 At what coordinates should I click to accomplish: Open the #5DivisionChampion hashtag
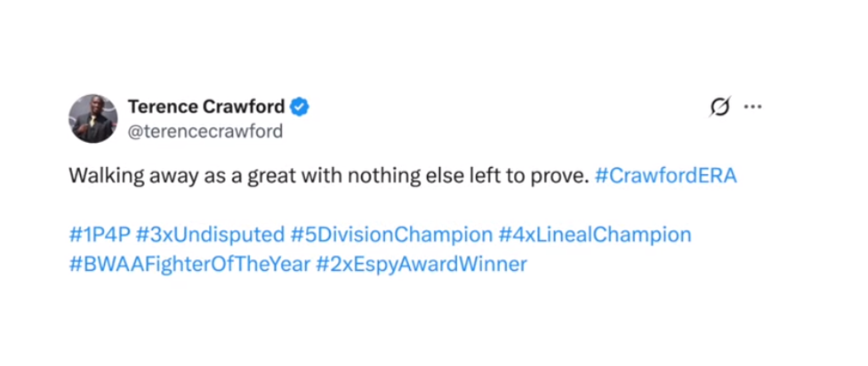coord(391,235)
